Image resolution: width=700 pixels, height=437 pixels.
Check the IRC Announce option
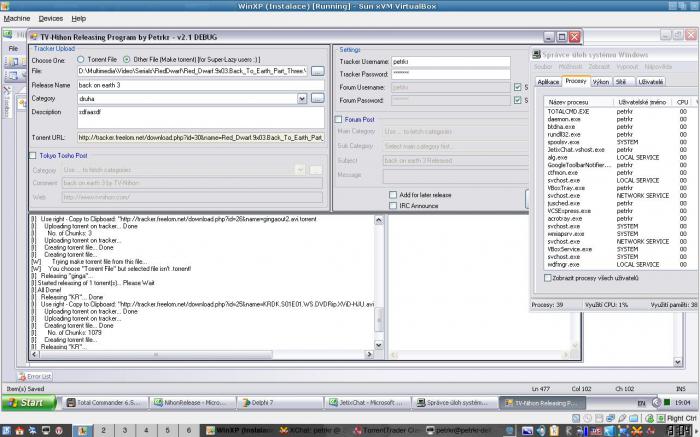click(393, 206)
